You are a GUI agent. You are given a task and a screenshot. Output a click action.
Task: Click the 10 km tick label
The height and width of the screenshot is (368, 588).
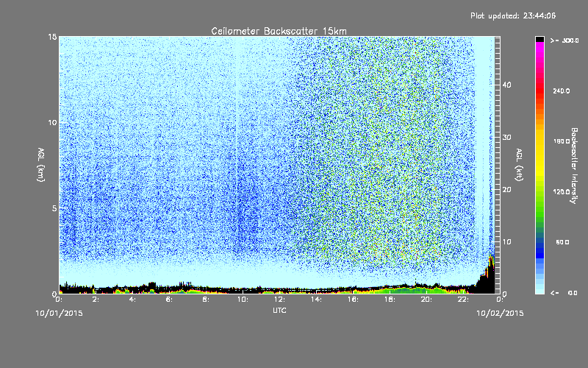click(x=52, y=123)
